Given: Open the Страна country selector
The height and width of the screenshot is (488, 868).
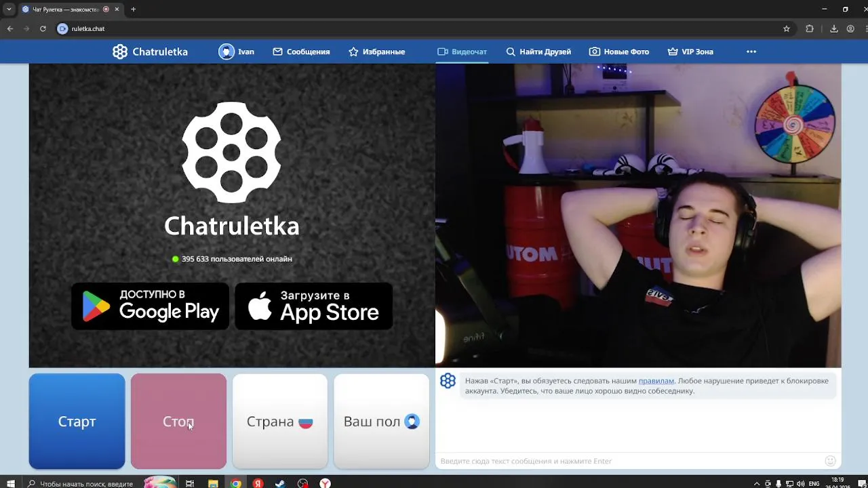Looking at the screenshot, I should point(280,421).
